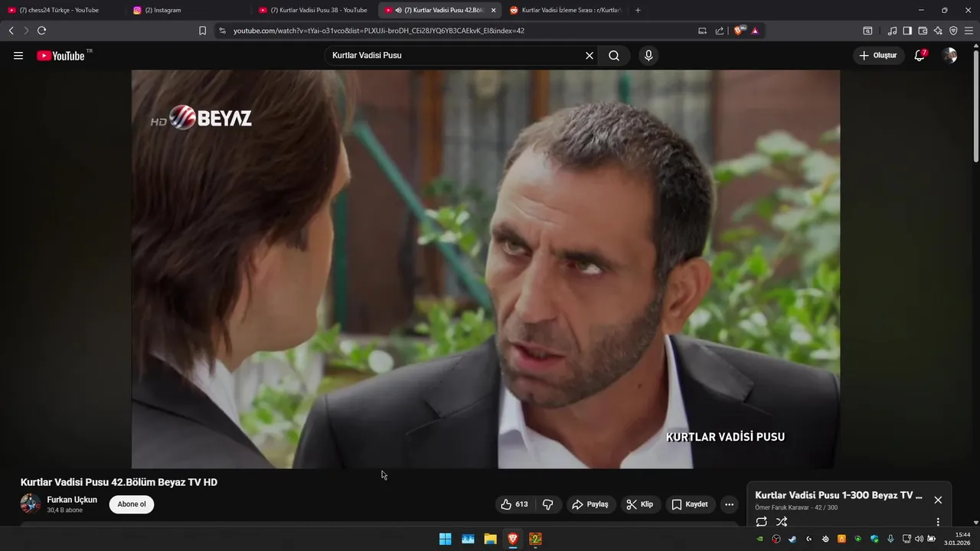Toggle the browser sidebar panel

point(907,31)
